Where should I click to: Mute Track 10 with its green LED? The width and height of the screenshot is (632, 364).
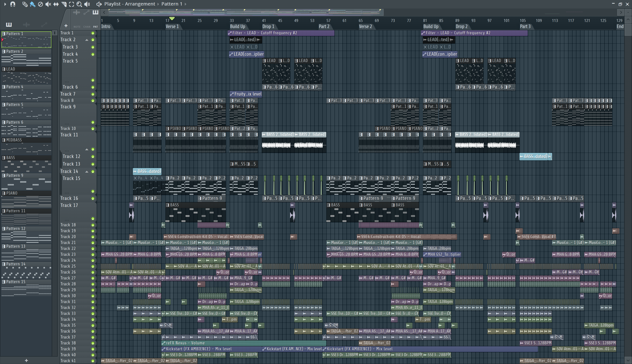coord(93,129)
